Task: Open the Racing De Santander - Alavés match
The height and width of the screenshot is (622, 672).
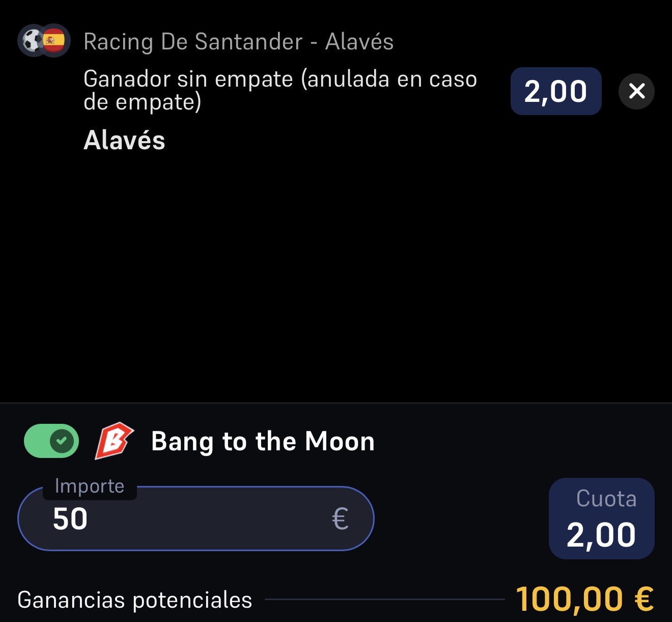Action: point(238,42)
